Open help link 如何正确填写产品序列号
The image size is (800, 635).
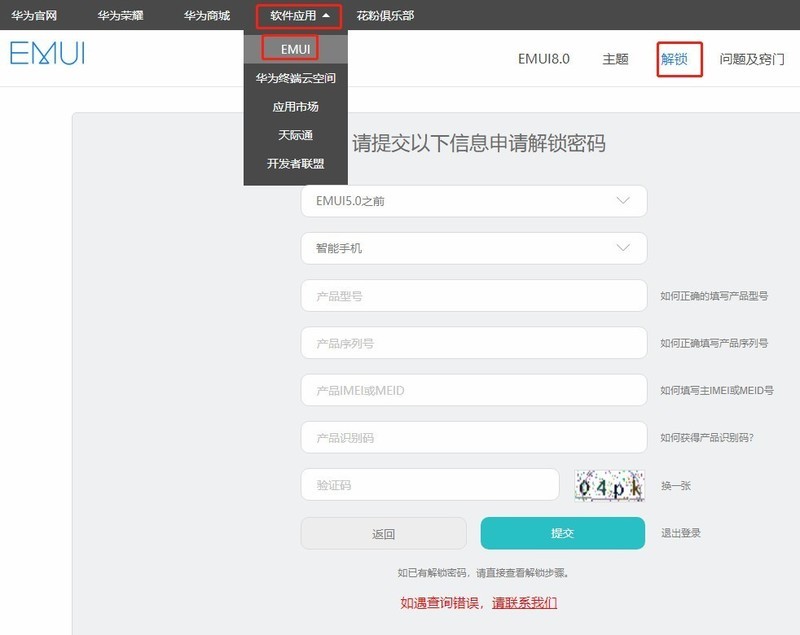click(714, 343)
